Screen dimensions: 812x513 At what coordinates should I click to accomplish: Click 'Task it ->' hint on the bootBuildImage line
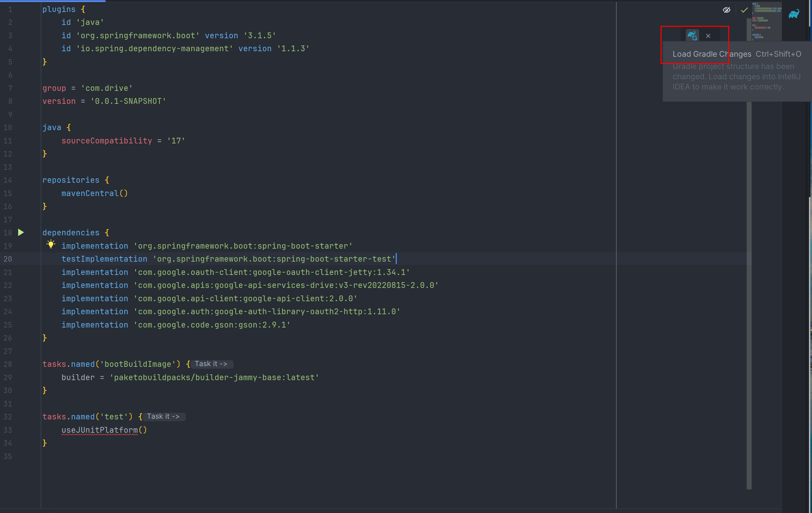pos(211,364)
